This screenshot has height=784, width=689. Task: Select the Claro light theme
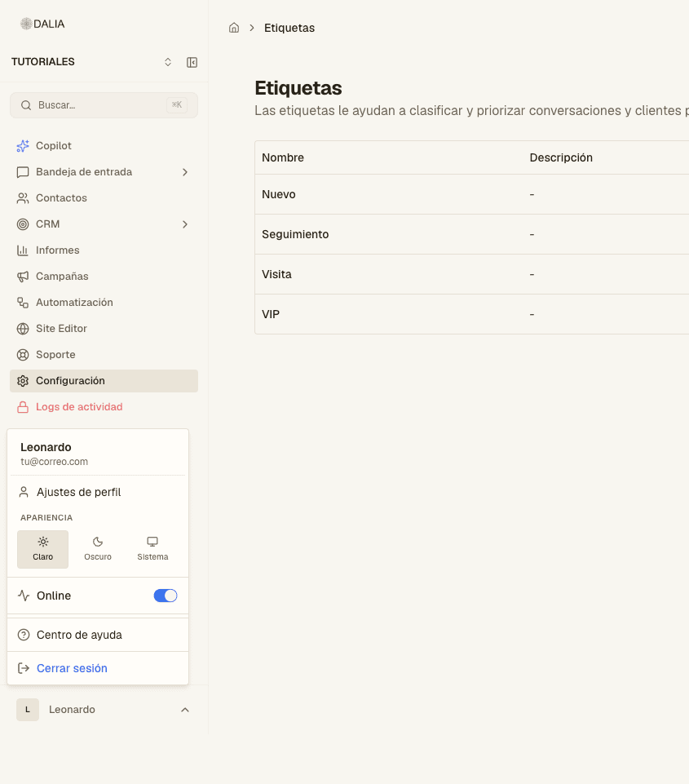pyautogui.click(x=43, y=549)
